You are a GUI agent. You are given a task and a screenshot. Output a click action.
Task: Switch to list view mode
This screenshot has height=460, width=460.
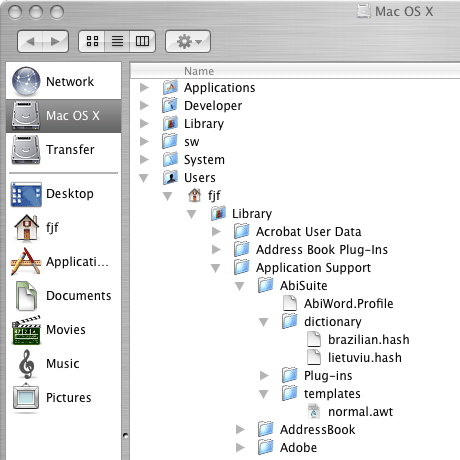click(117, 41)
